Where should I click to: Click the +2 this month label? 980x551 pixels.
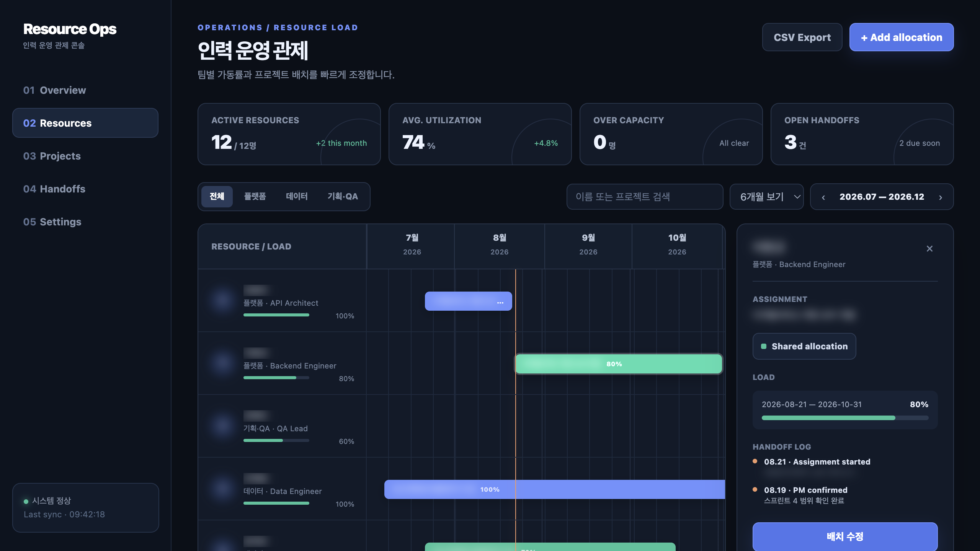coord(341,143)
